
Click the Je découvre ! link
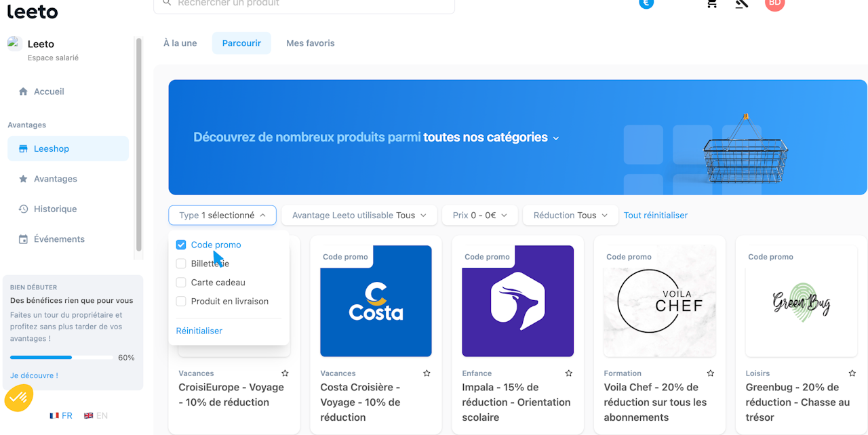click(x=34, y=375)
